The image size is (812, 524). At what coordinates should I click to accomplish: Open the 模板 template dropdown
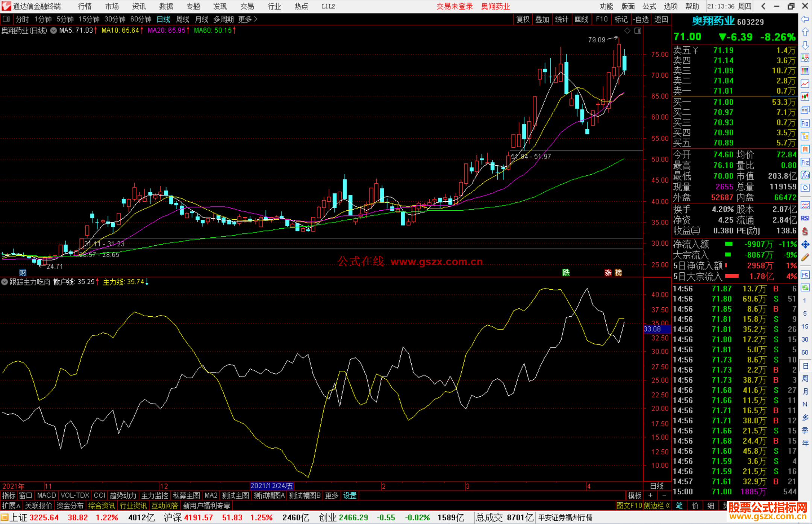pyautogui.click(x=635, y=496)
